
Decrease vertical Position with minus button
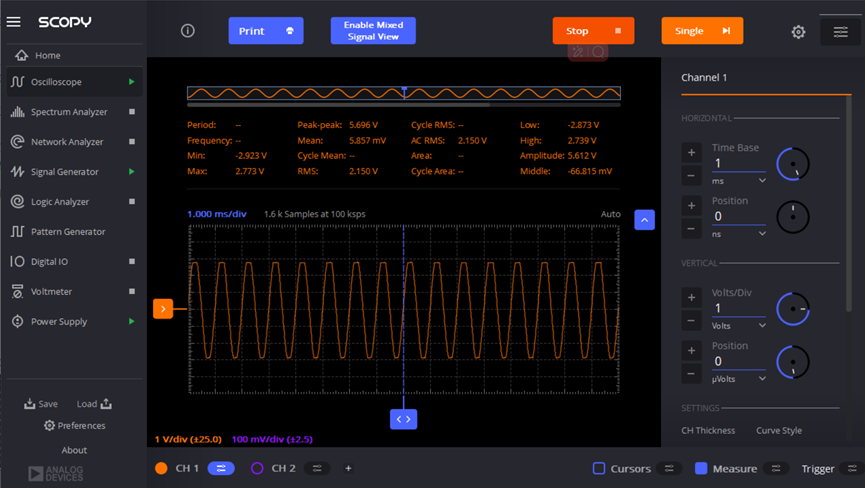pyautogui.click(x=691, y=374)
